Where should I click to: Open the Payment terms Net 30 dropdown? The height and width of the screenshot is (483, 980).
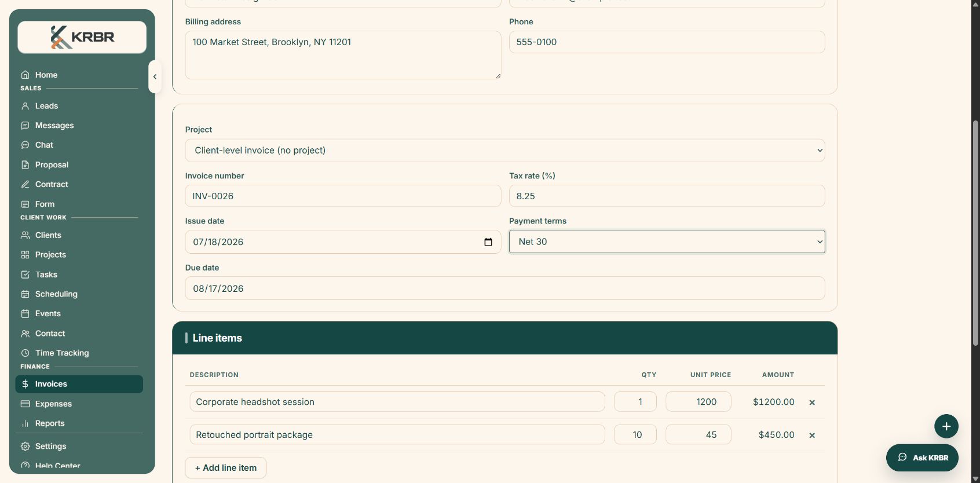point(667,242)
